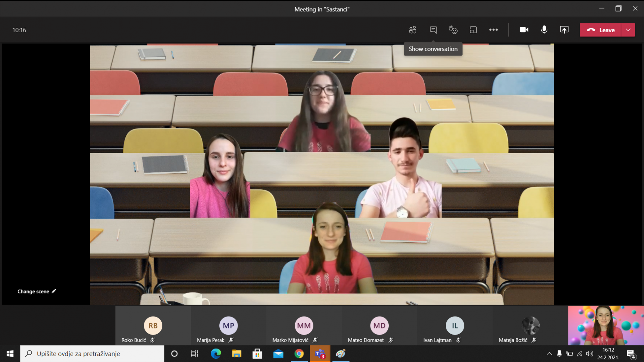Show conversation chat icon
The width and height of the screenshot is (644, 362).
[433, 30]
